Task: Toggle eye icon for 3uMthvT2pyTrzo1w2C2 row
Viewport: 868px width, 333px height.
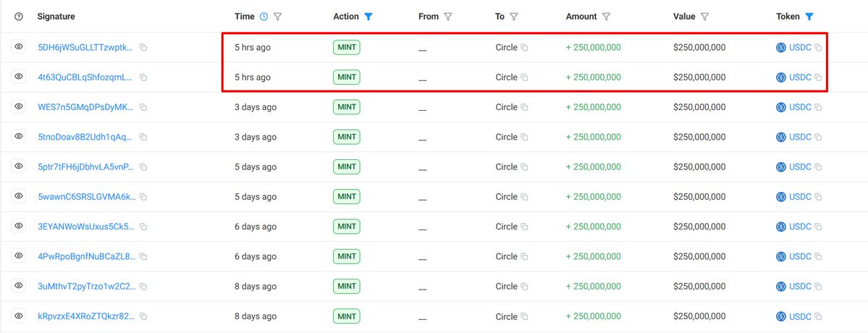Action: click(19, 286)
